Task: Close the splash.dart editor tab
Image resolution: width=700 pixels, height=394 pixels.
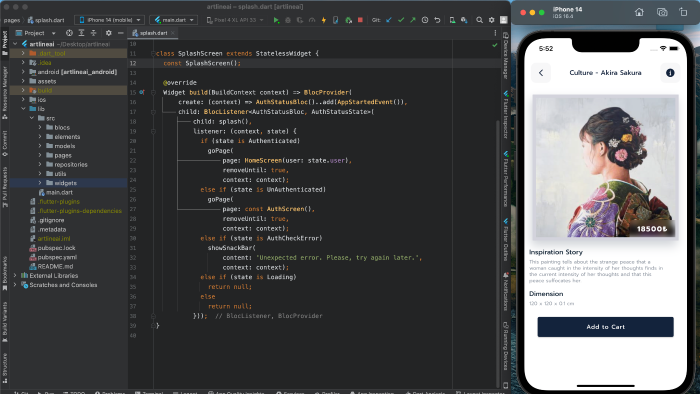Action: [x=173, y=33]
